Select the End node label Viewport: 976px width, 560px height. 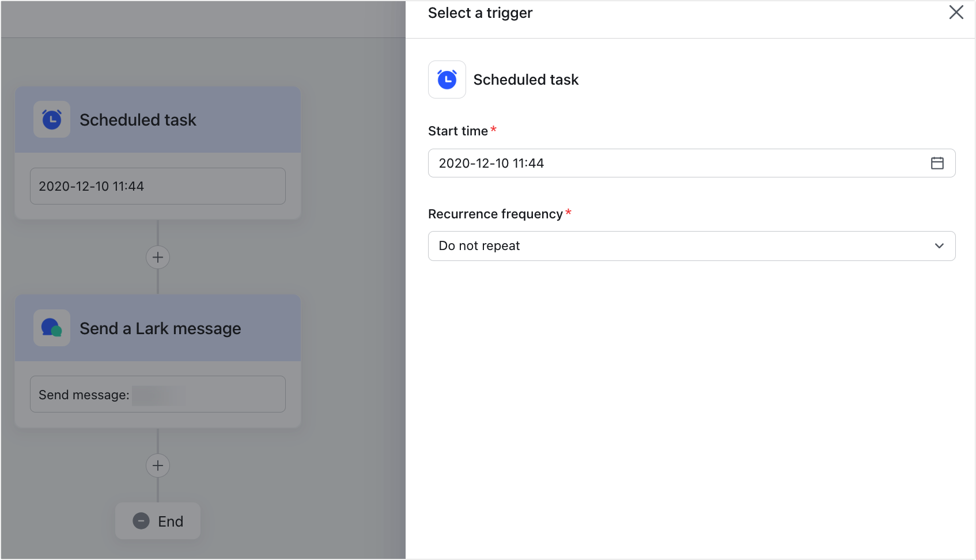coord(171,521)
